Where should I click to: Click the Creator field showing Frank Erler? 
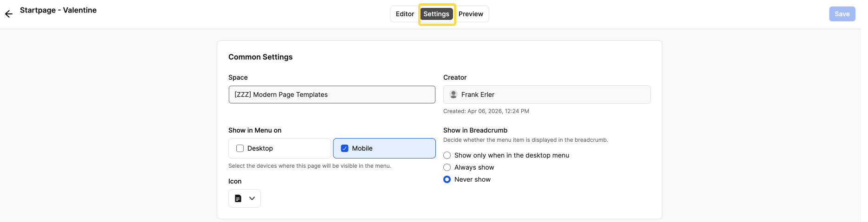tap(547, 95)
